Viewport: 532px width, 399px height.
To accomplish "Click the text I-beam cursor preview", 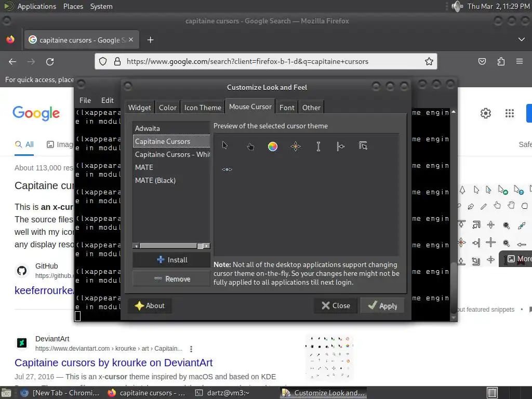I will [x=318, y=147].
